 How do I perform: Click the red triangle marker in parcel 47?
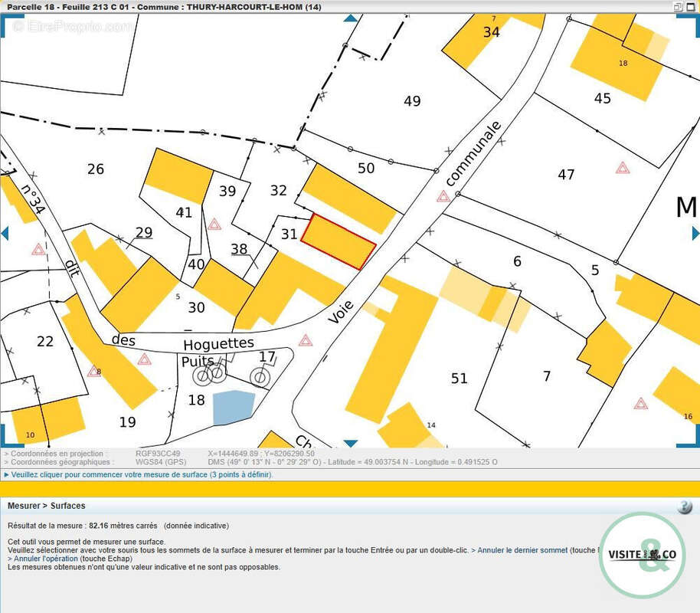tap(623, 168)
